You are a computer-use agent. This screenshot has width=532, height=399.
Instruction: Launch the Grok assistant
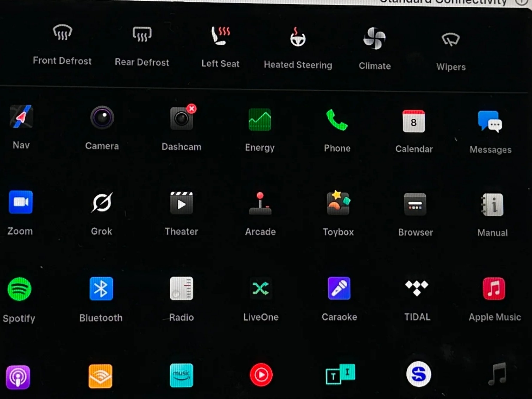(102, 203)
